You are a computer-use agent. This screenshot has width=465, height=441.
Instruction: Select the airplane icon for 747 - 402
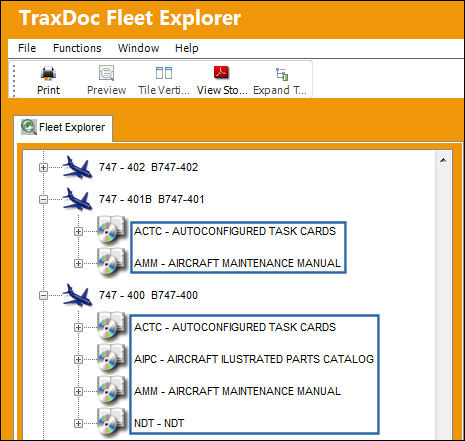(x=77, y=167)
